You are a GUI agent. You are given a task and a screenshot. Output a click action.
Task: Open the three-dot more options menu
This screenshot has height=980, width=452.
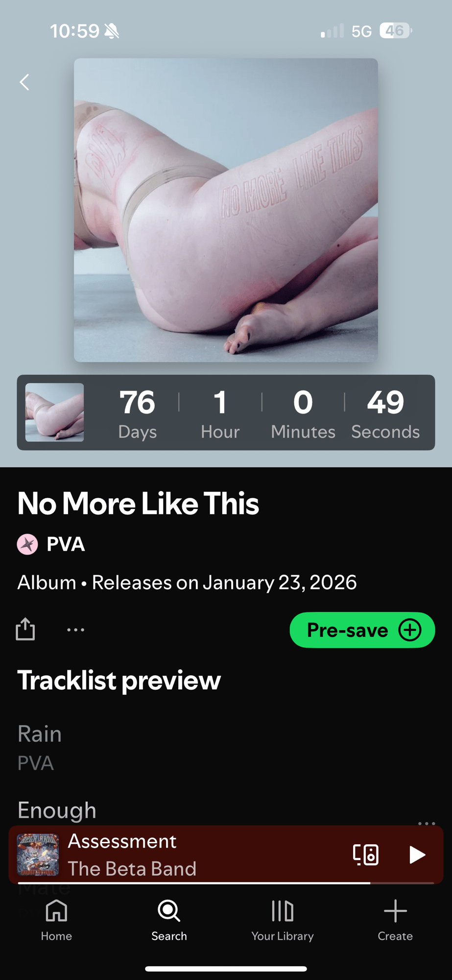pyautogui.click(x=75, y=630)
